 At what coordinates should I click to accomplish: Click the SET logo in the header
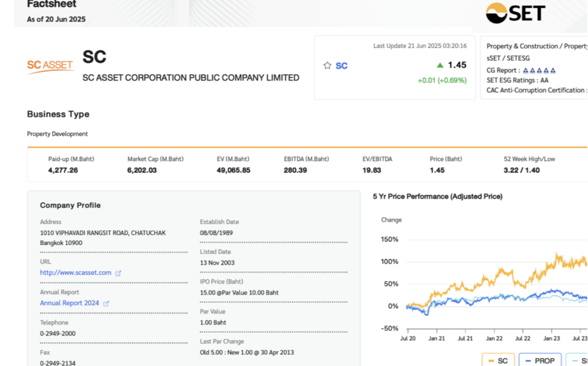(515, 13)
